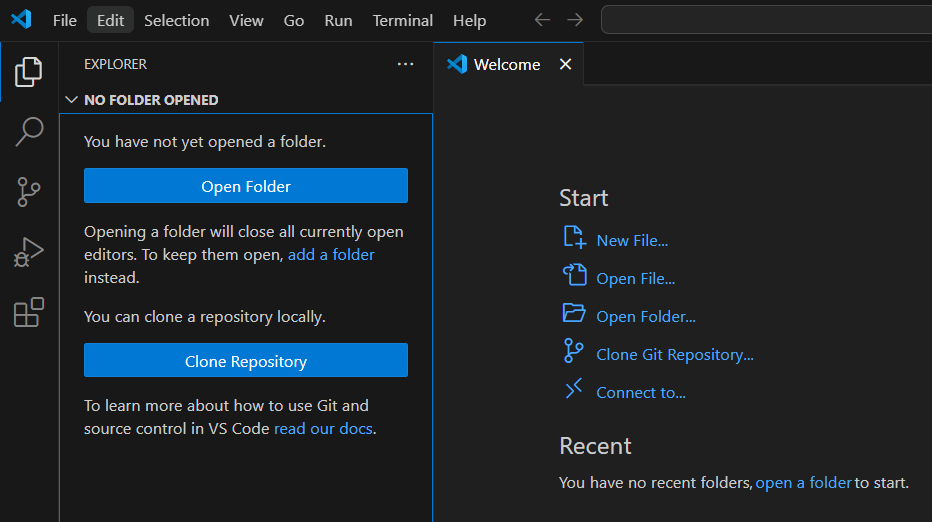
Task: Select the Welcome editor tab
Action: [508, 64]
